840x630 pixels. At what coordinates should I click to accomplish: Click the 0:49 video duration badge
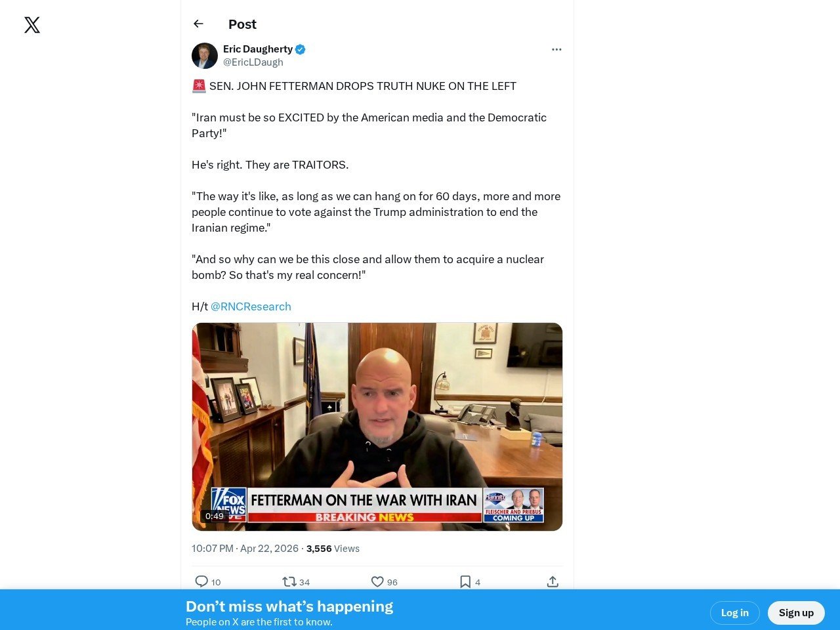tap(215, 516)
